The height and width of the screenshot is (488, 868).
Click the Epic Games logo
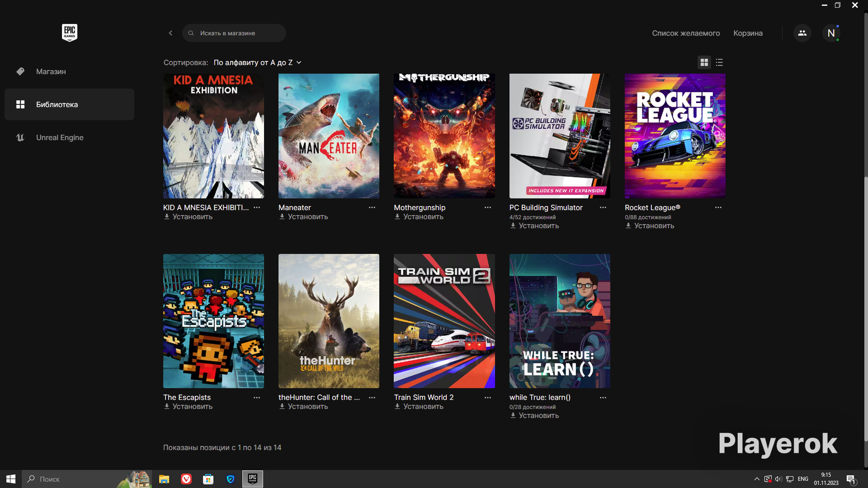[69, 33]
